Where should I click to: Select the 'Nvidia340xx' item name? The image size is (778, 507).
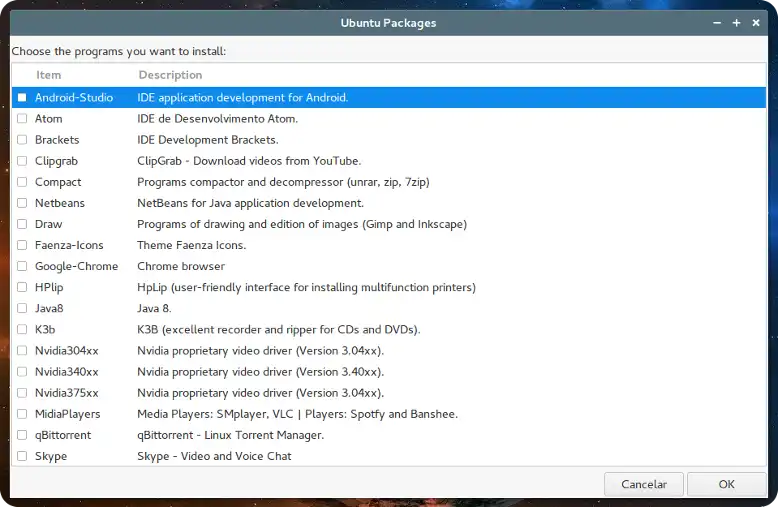pyautogui.click(x=66, y=372)
